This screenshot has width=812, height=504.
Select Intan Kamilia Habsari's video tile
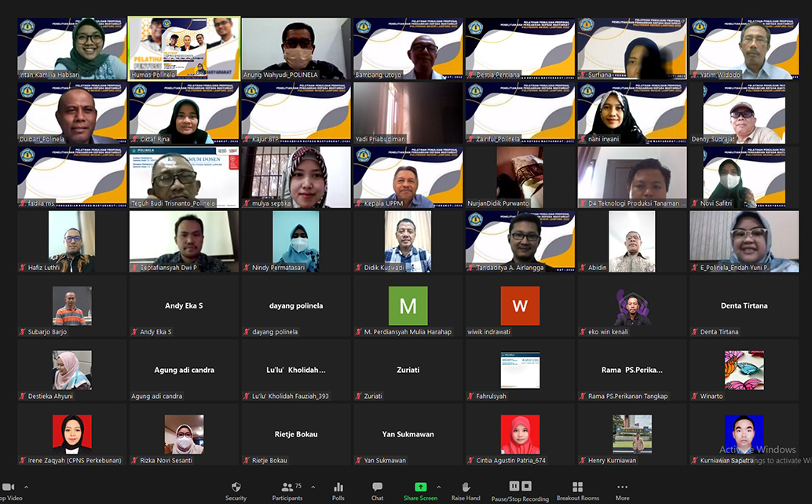72,48
